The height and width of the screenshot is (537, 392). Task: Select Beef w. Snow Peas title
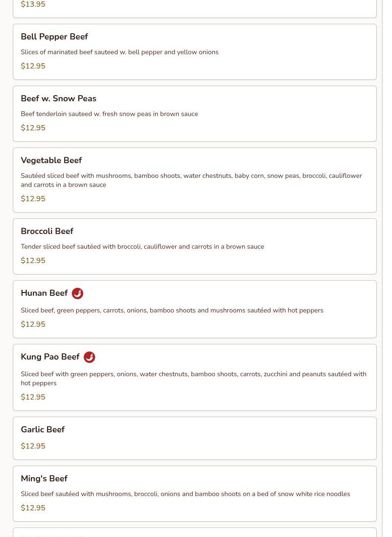point(59,98)
